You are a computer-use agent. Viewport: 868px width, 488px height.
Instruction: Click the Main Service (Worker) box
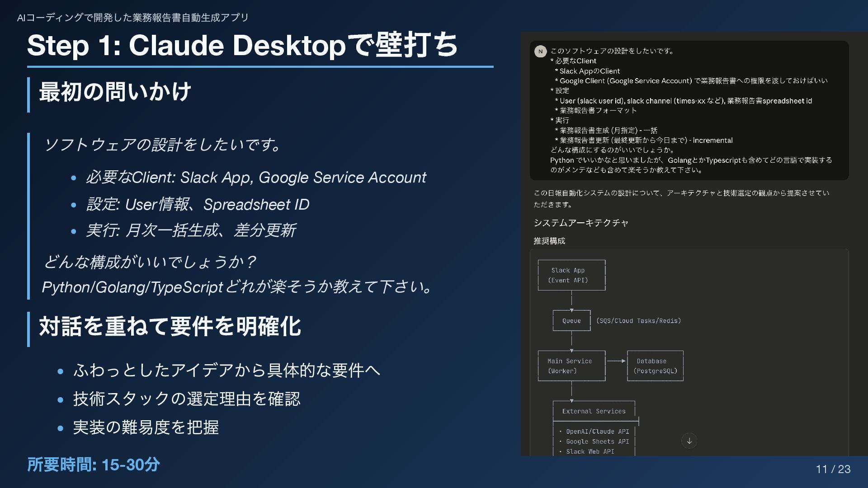571,366
